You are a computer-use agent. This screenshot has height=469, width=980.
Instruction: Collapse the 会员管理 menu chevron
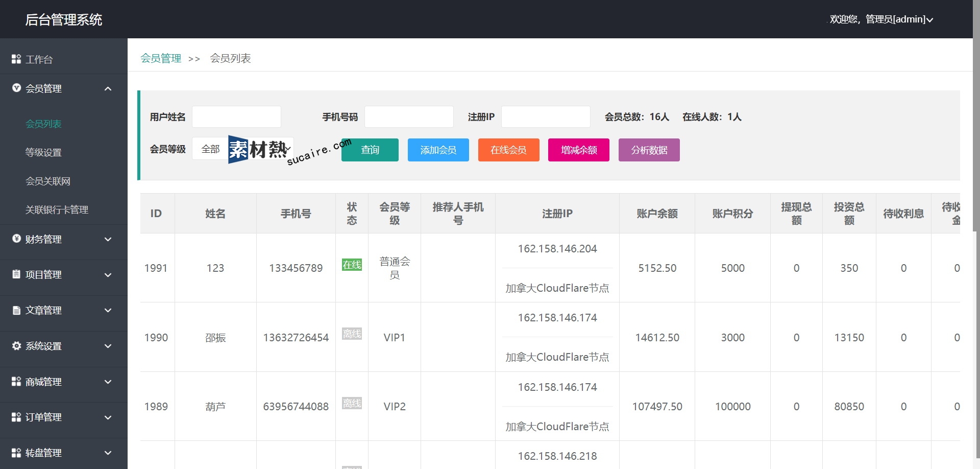point(108,89)
